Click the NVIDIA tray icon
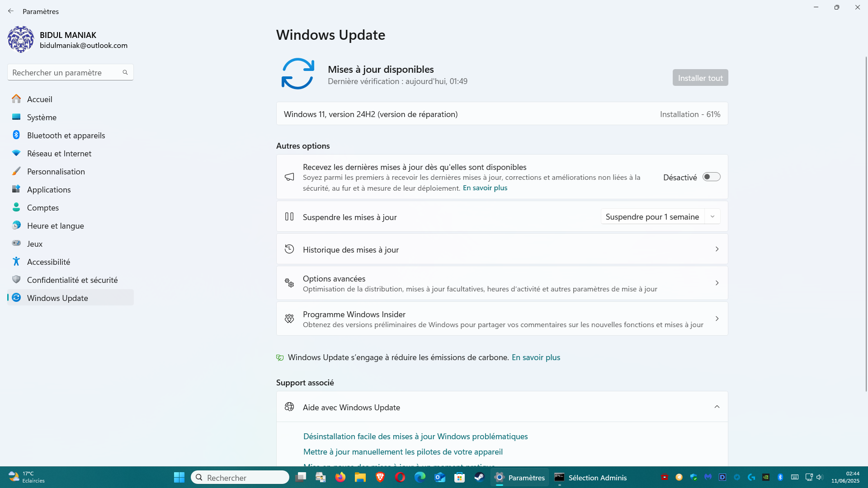868x488 pixels. pyautogui.click(x=766, y=477)
